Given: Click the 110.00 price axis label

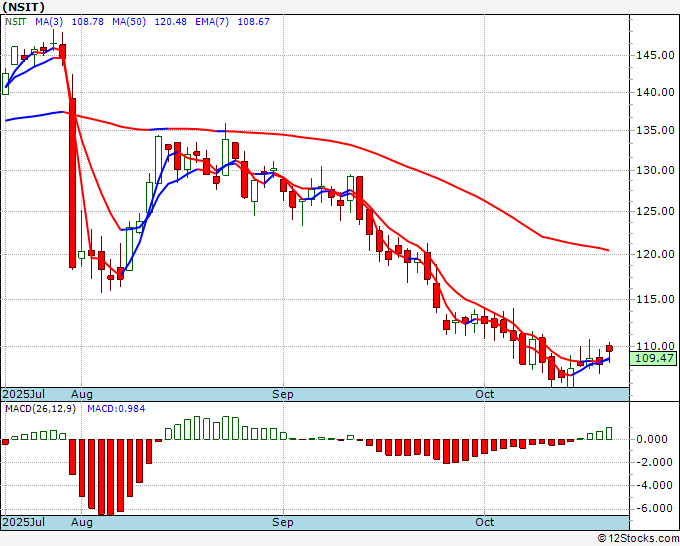Looking at the screenshot, I should pos(655,346).
